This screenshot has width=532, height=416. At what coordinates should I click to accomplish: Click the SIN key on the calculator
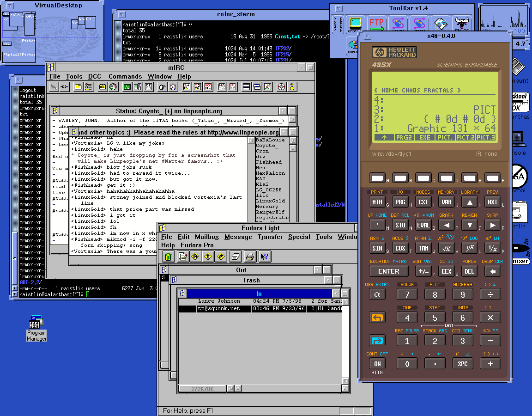click(x=377, y=248)
